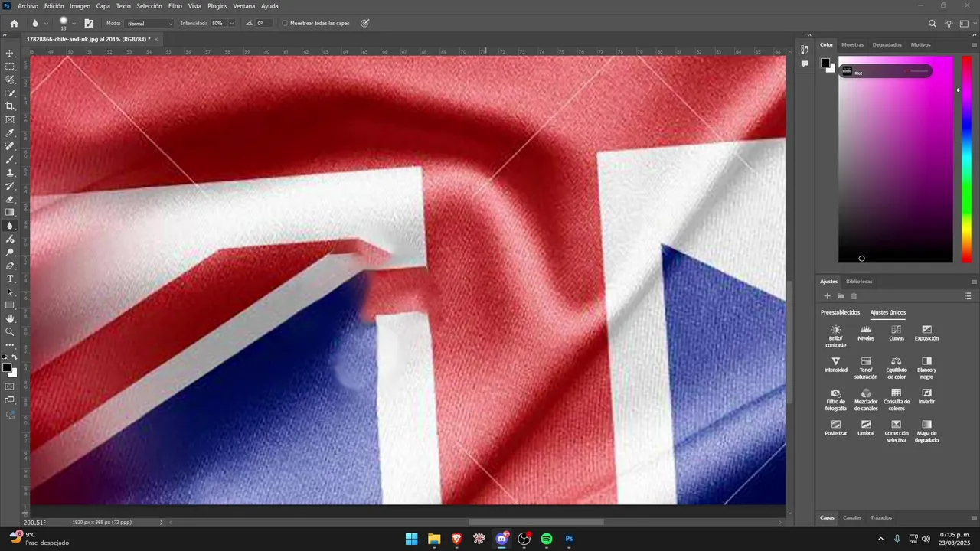The image size is (980, 551).
Task: Expand the status bar info arrow
Action: [161, 522]
